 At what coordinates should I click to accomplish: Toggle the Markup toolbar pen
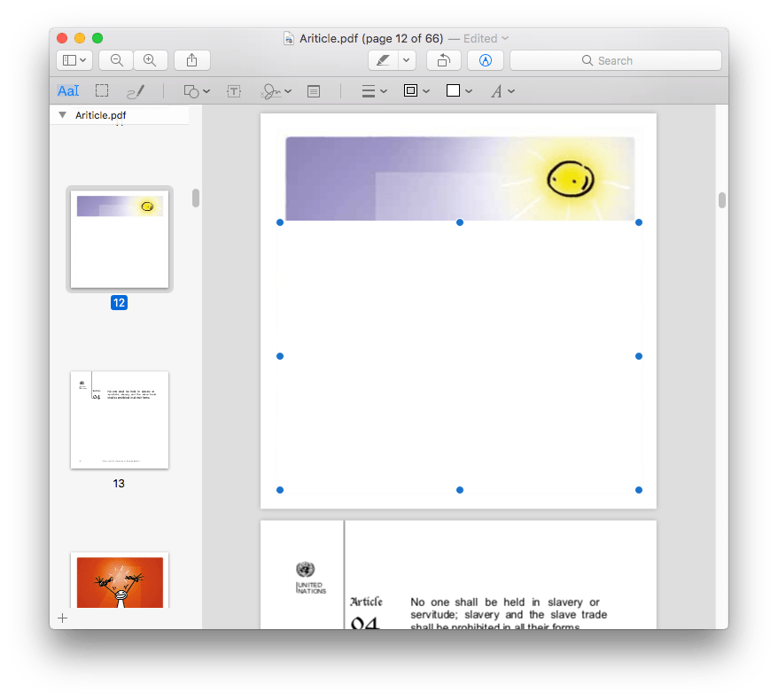(x=486, y=60)
